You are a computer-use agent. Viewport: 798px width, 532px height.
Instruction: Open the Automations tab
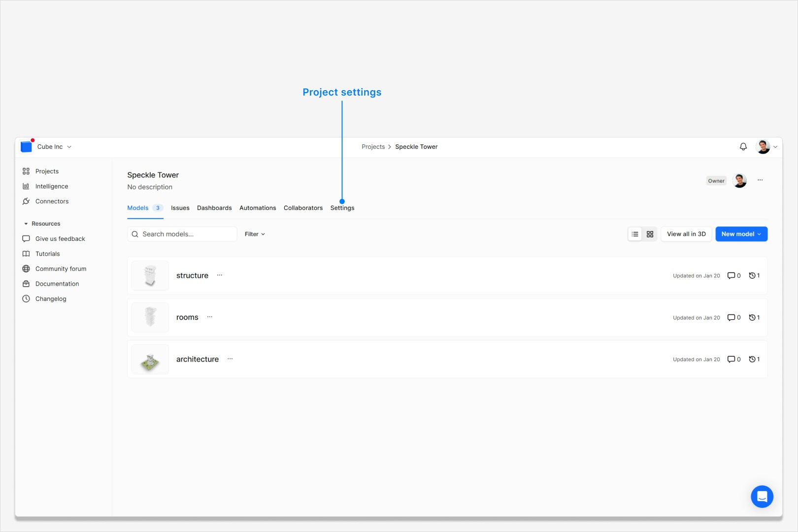pyautogui.click(x=258, y=207)
